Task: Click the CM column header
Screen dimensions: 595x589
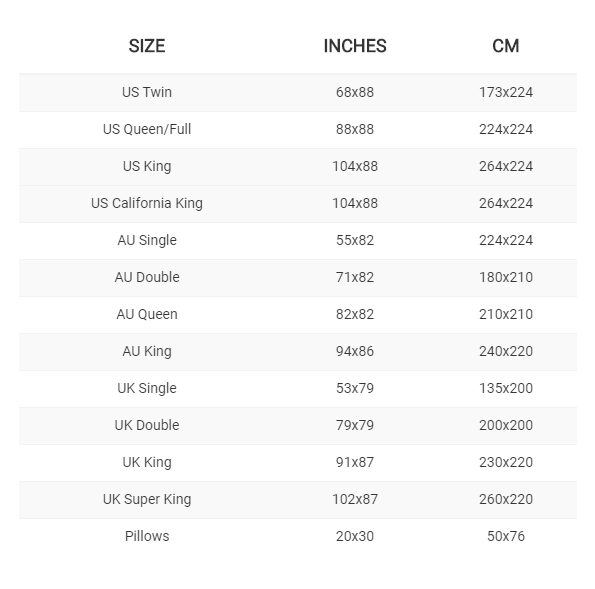Action: click(x=505, y=46)
